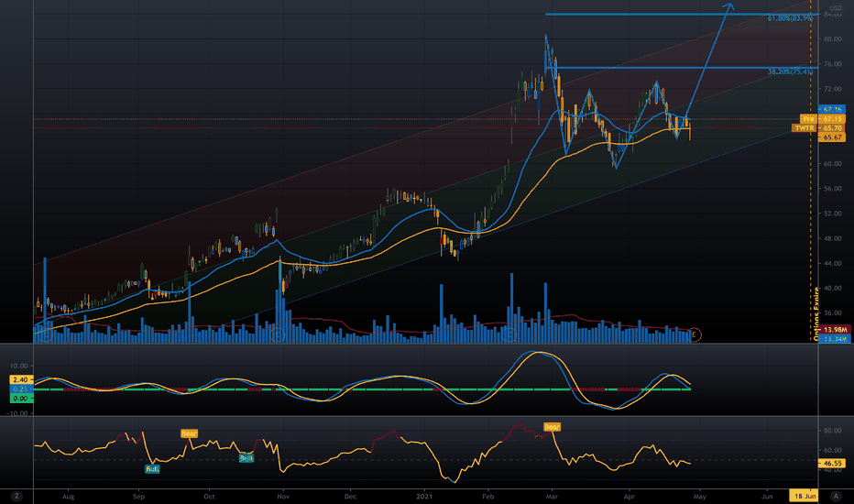The image size is (854, 504).
Task: Open the USD currency selector
Action: [836, 8]
